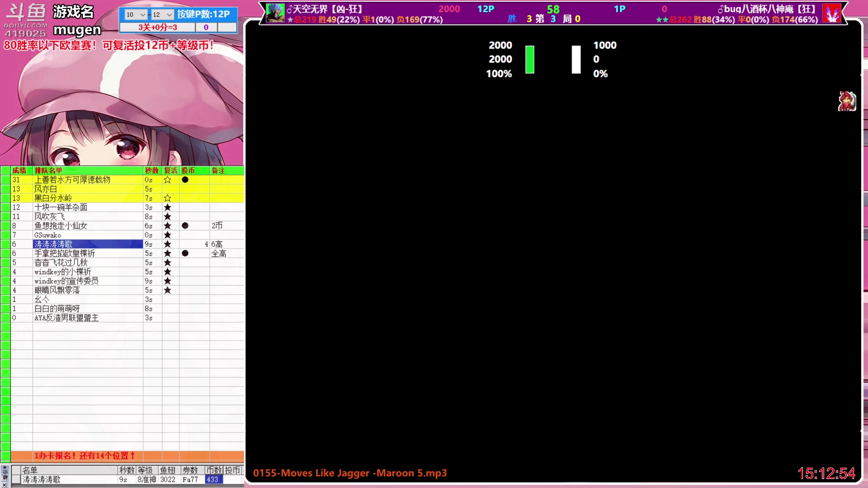
Task: Click the green 12P health bar
Action: (x=530, y=59)
